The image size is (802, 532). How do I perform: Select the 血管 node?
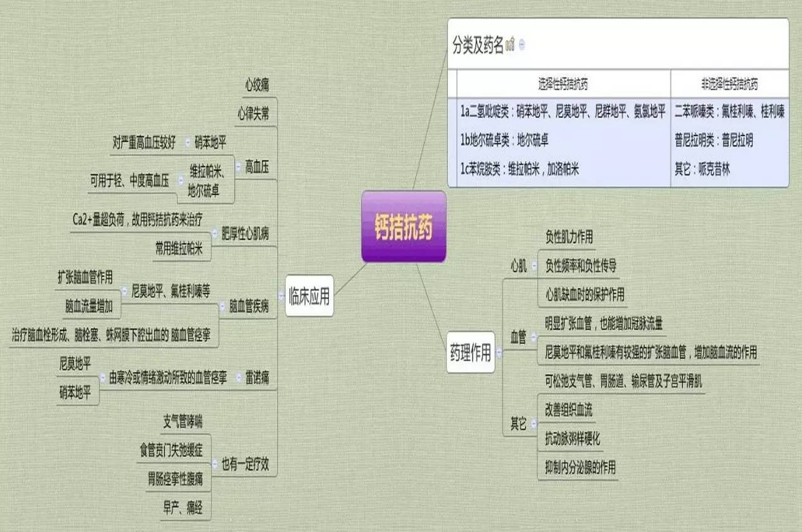(x=518, y=338)
